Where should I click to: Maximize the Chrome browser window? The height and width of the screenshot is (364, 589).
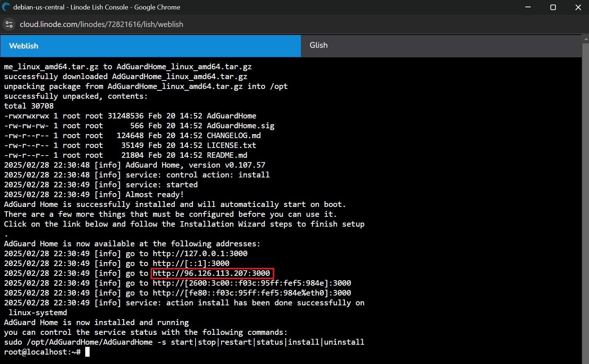click(553, 7)
